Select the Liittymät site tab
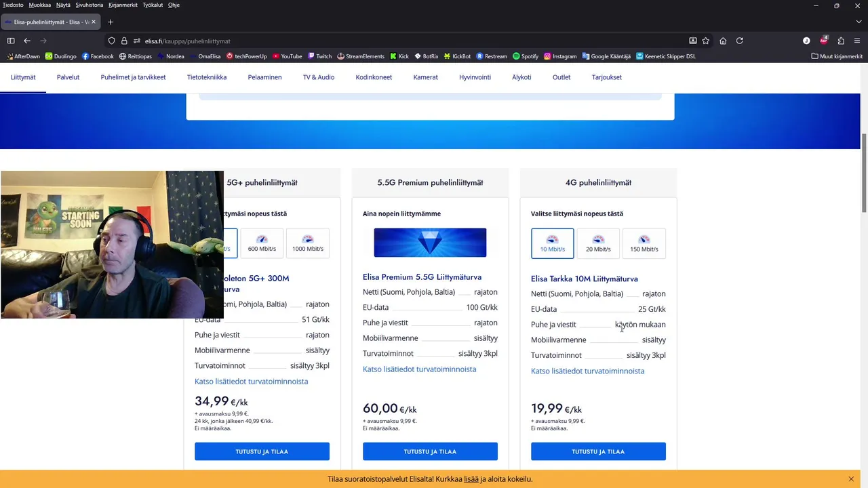 click(x=23, y=77)
